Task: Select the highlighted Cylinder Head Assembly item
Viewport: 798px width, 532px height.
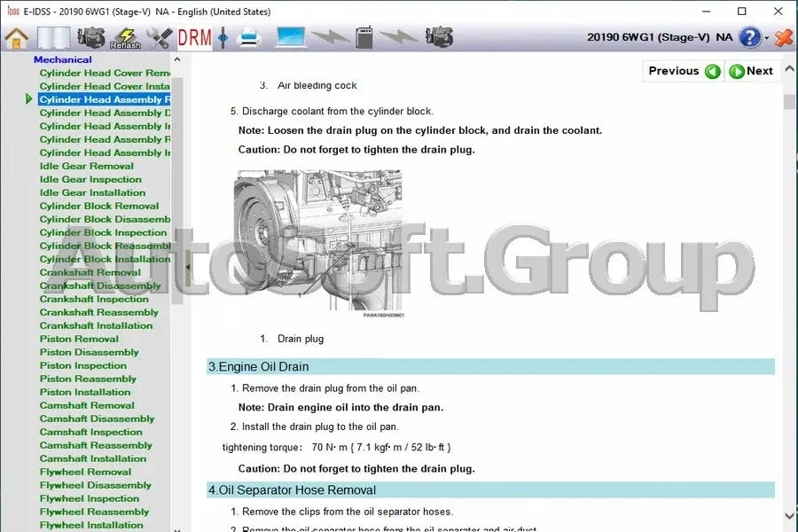Action: tap(105, 99)
